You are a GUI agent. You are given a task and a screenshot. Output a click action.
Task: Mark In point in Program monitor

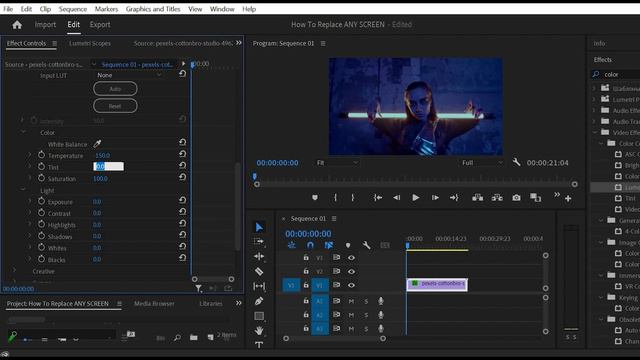tap(336, 198)
